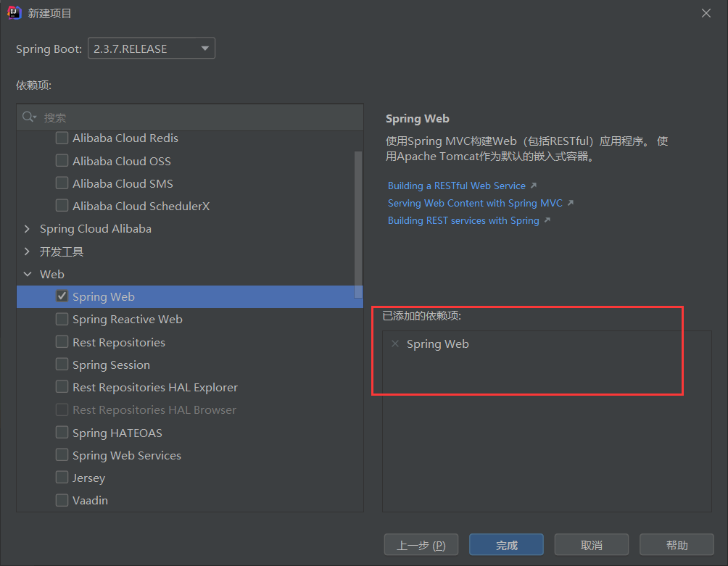Image resolution: width=728 pixels, height=566 pixels.
Task: Tick the Rest Repositories checkbox
Action: [62, 342]
